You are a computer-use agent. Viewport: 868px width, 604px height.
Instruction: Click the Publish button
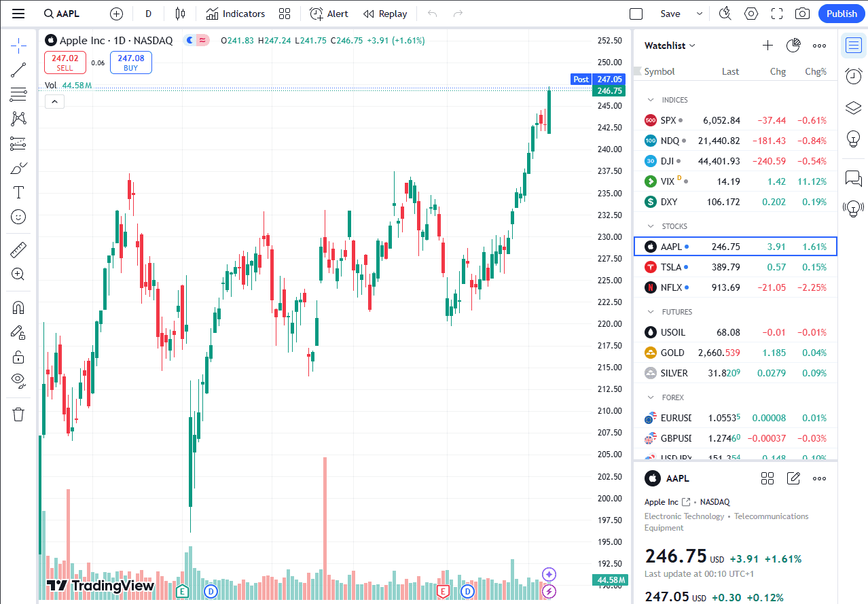842,13
